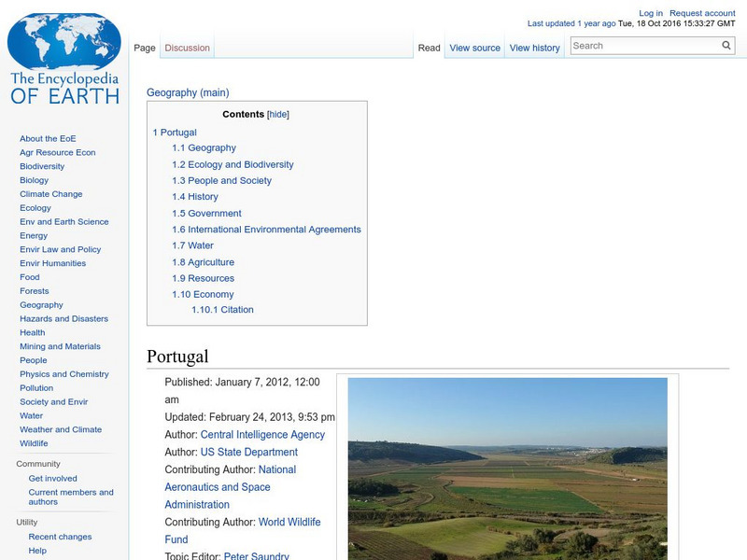747x560 pixels.
Task: Hide the table of contents
Action: pos(277,114)
